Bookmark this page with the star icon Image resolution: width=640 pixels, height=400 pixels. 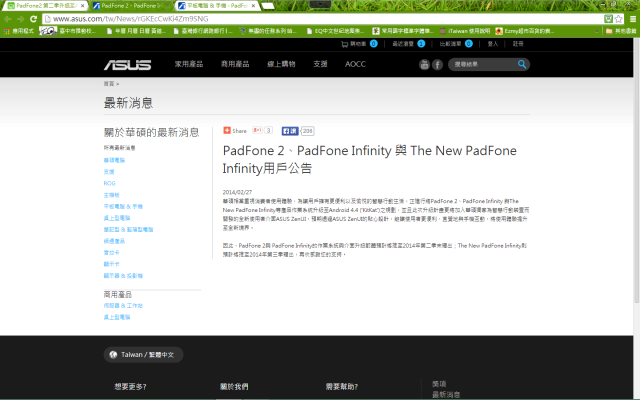coord(619,19)
